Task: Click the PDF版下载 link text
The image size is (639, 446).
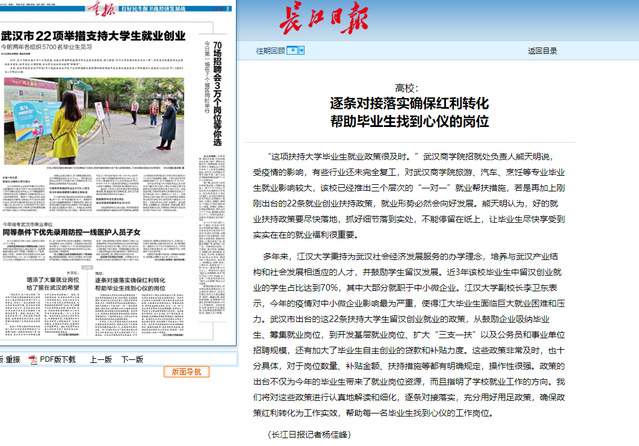Action: [57, 360]
